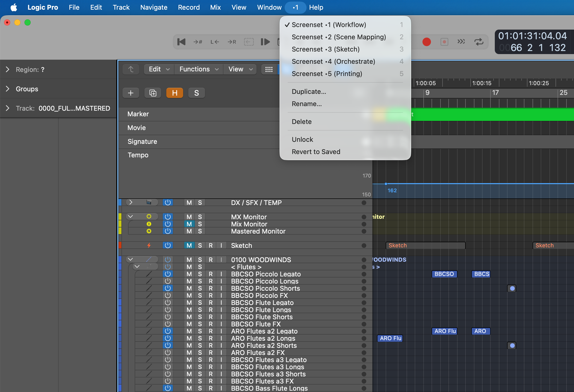Viewport: 574px width, 392px height.
Task: Expand the Groups inspector section
Action: point(7,89)
